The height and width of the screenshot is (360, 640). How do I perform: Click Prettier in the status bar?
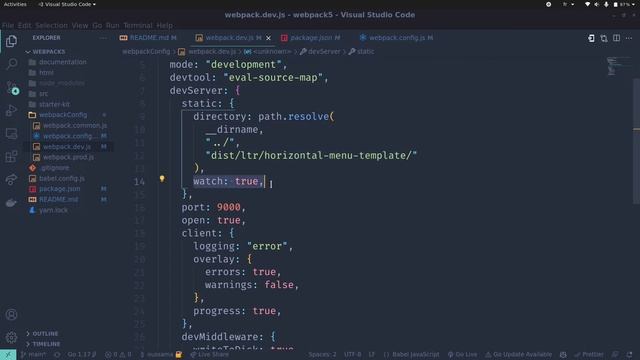(589, 355)
